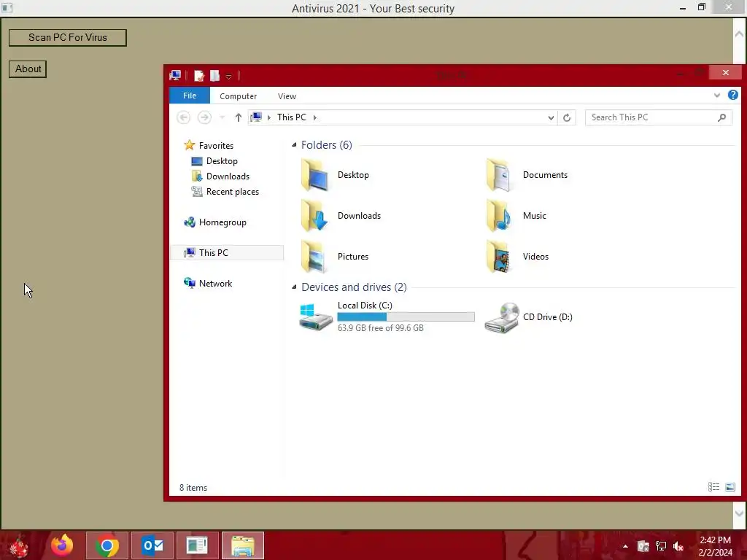Click the New folder quick access icon

(215, 75)
